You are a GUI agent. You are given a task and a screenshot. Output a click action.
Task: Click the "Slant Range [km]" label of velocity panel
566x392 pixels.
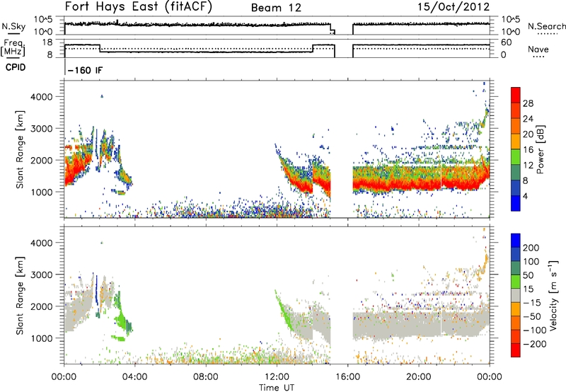[x=20, y=295]
